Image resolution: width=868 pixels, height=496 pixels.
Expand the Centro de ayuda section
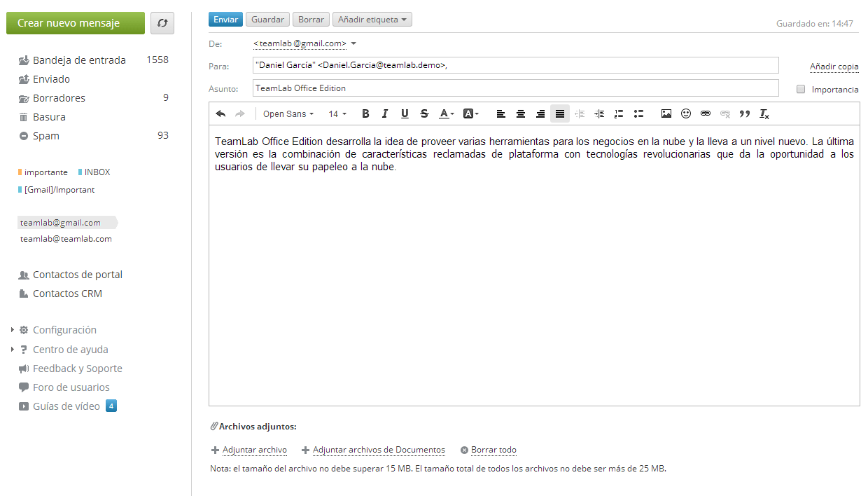pos(13,350)
